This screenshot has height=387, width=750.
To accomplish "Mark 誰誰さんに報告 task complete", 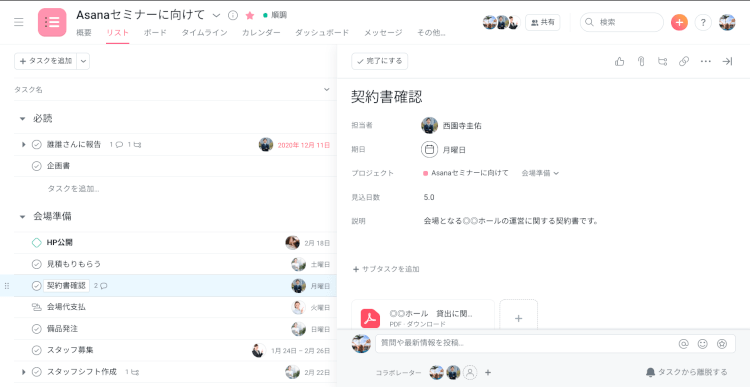I will (36, 144).
